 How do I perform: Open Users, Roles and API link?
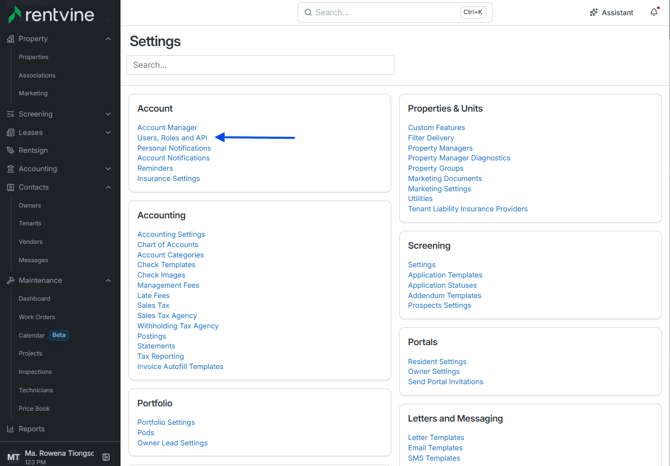click(172, 138)
